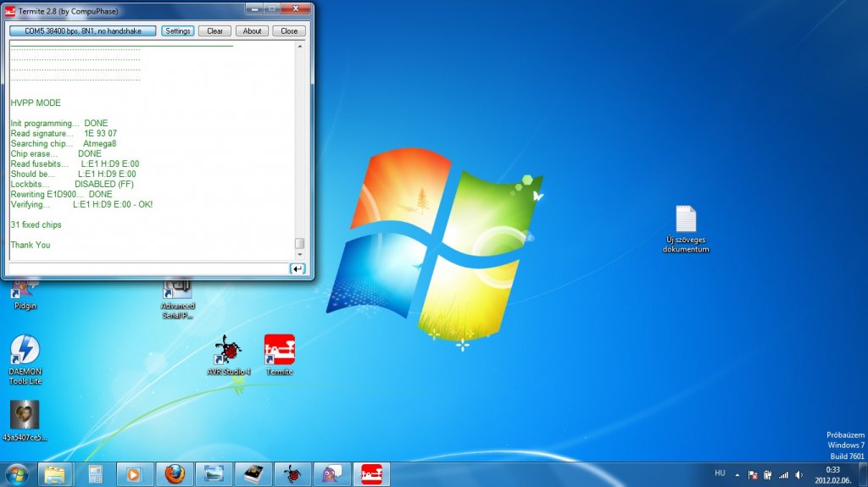Open Termite Settings
Viewport: 868px width, 487px height.
pos(178,31)
